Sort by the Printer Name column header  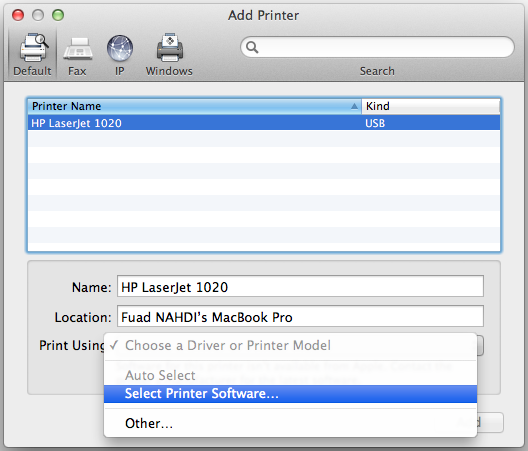coord(194,106)
